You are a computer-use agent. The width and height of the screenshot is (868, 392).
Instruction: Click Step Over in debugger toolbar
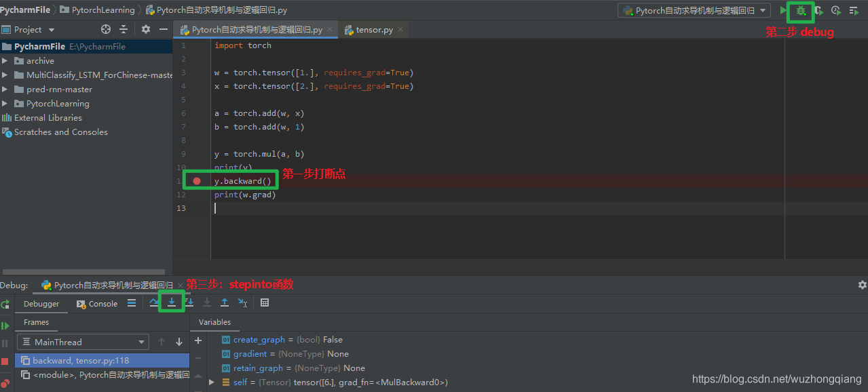point(154,302)
